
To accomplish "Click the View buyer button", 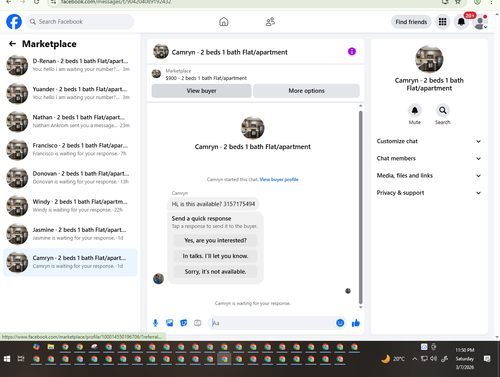I will pos(201,91).
